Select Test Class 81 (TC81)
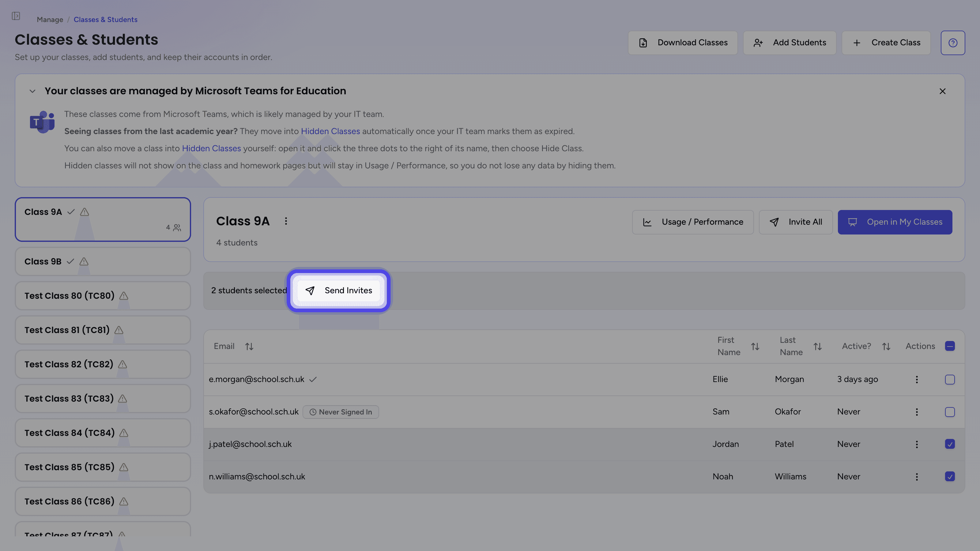This screenshot has height=551, width=980. pos(103,330)
